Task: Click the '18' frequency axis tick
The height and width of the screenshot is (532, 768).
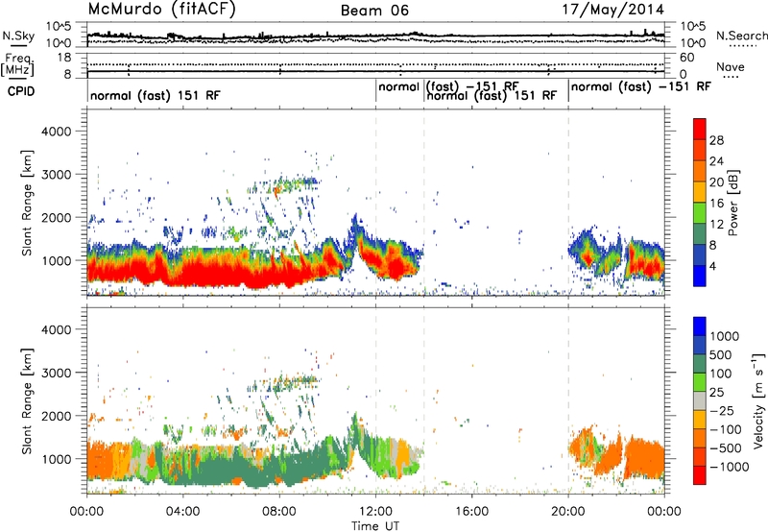Action: [x=64, y=58]
